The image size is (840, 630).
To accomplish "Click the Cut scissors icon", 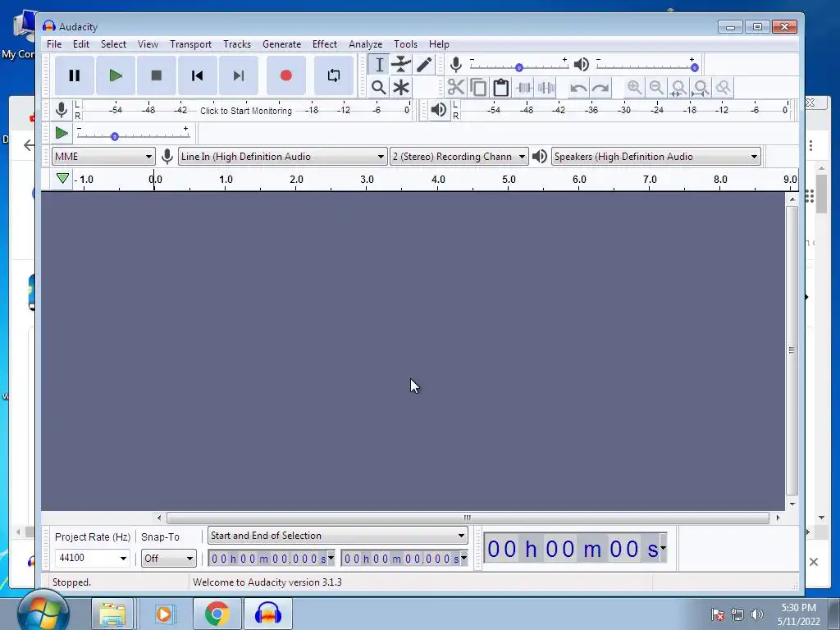I will tap(456, 87).
